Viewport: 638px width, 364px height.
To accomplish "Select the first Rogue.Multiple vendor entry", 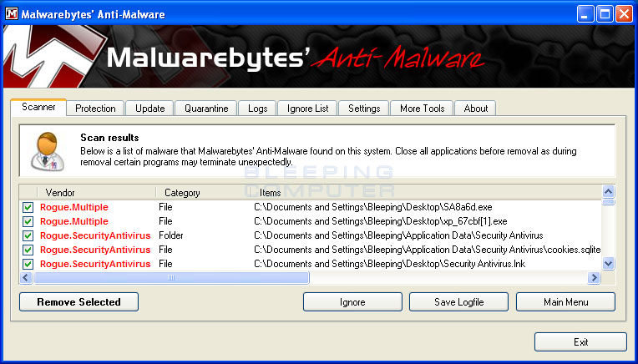I will [x=74, y=207].
